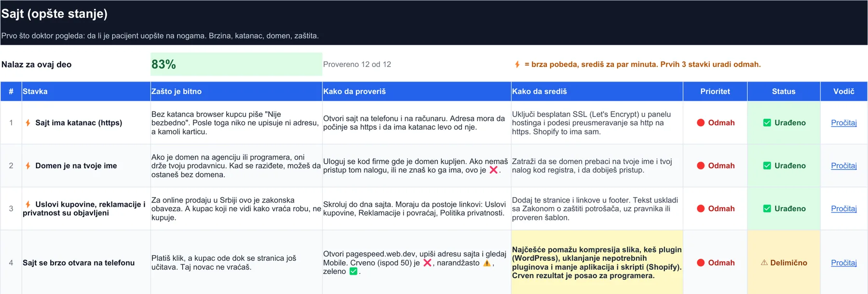The height and width of the screenshot is (294, 868).
Task: Click red priority dot in 'Uslovi kupovine' row
Action: click(x=701, y=209)
